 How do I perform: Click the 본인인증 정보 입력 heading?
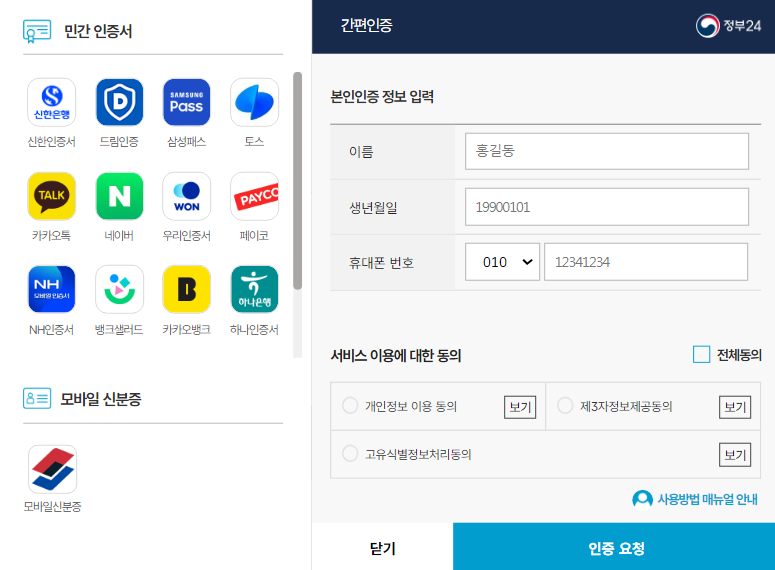point(382,96)
